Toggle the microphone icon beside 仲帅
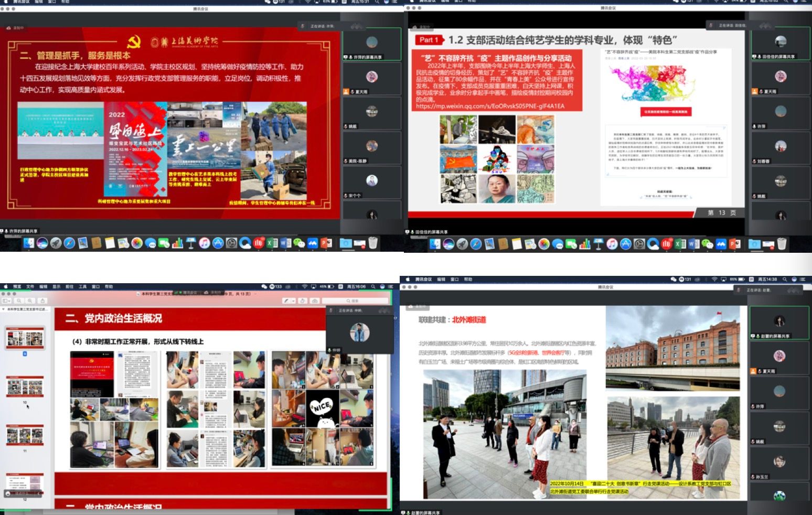812x515 pixels. pos(329,350)
